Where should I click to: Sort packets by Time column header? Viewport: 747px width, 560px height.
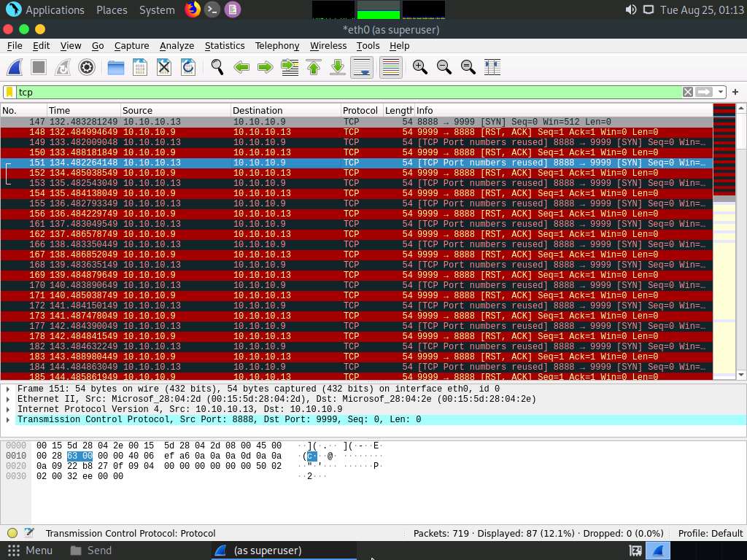tap(84, 111)
